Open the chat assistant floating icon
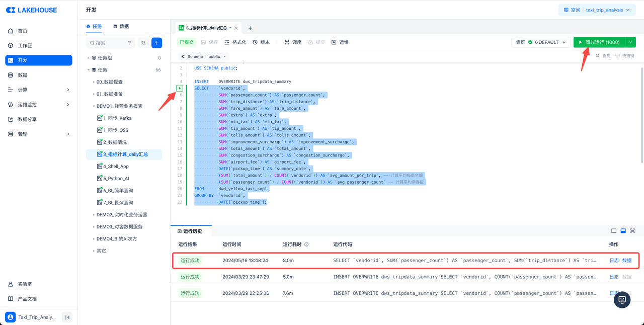644x325 pixels. click(622, 299)
